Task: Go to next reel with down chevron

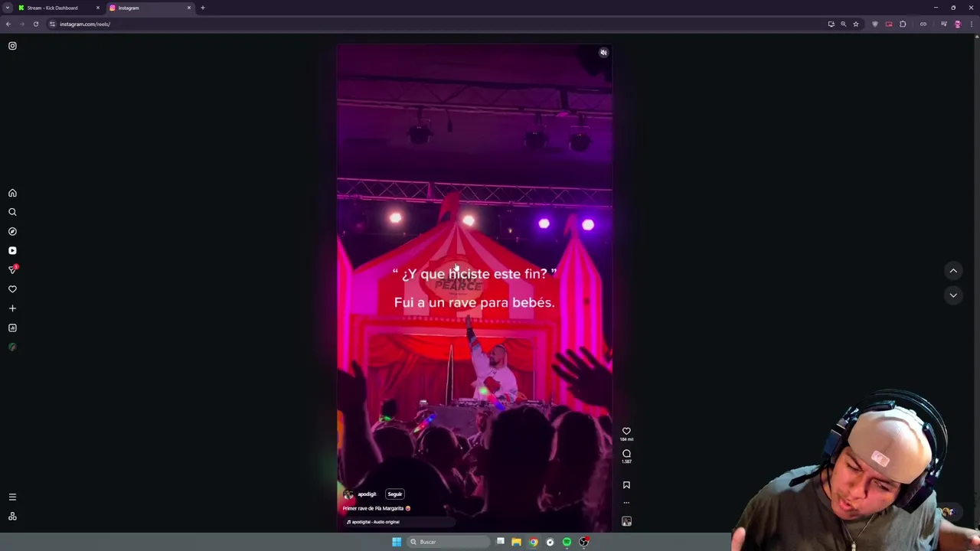Action: click(953, 295)
